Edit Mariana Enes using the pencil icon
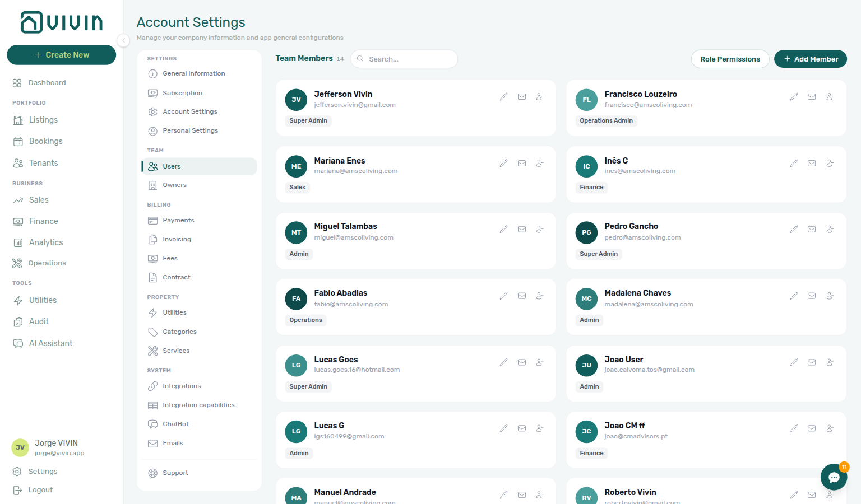 (x=503, y=164)
